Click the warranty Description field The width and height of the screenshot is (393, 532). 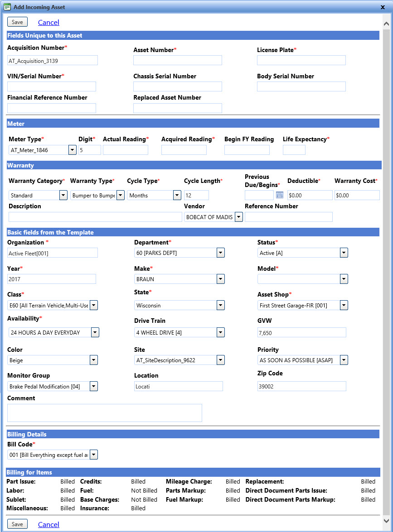96,217
